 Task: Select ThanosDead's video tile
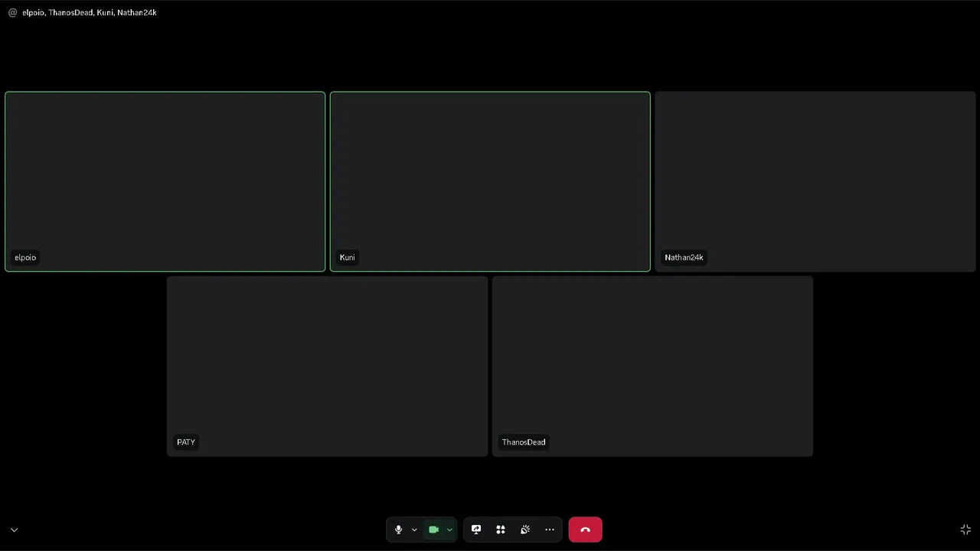652,367
